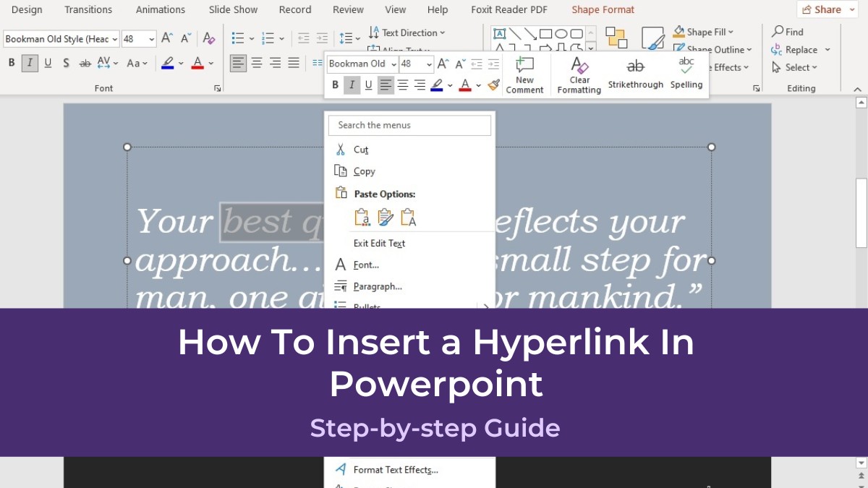Run the Spelling checker
The height and width of the screenshot is (488, 868).
(686, 74)
